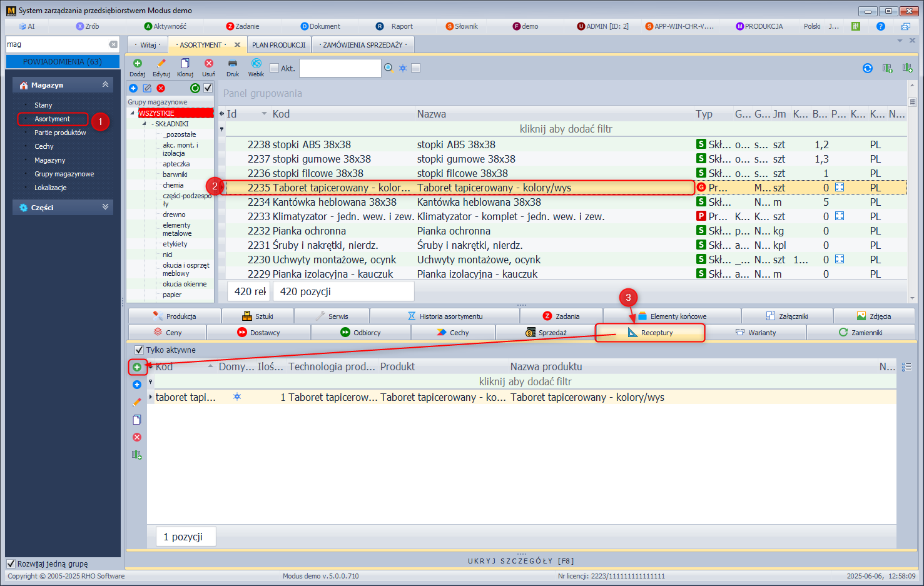Click the red Usuń delete icon
The height and width of the screenshot is (586, 924).
coord(208,64)
